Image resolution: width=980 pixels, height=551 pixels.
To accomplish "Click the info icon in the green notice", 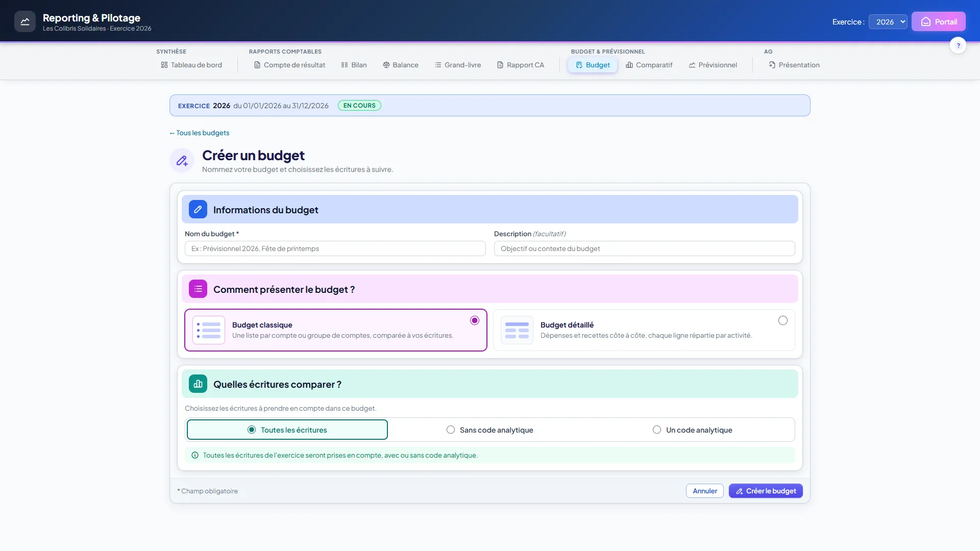I will tap(195, 455).
